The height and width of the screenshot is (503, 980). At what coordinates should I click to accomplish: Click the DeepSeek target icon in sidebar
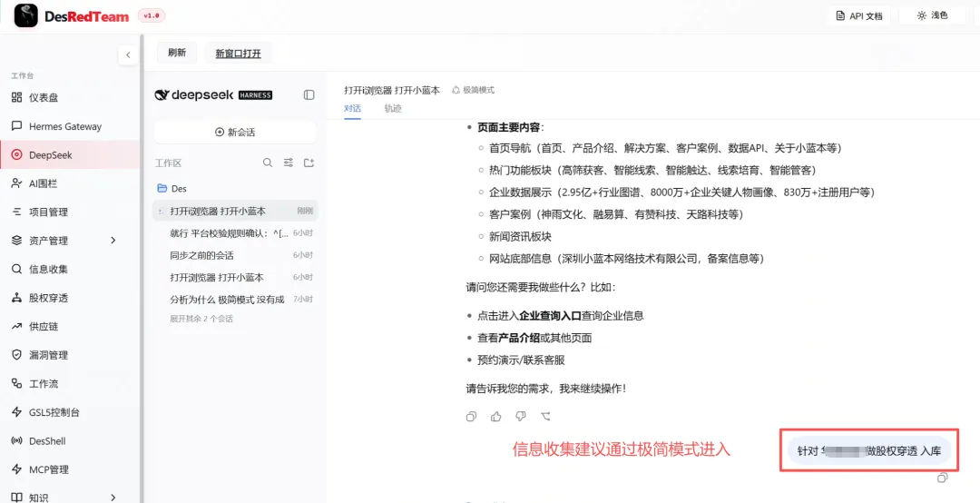[x=17, y=155]
